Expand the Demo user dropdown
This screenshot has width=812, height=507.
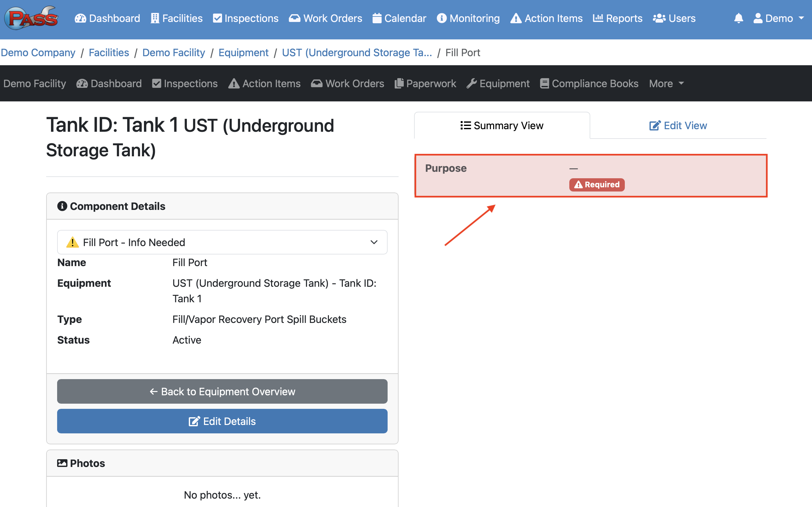coord(778,18)
